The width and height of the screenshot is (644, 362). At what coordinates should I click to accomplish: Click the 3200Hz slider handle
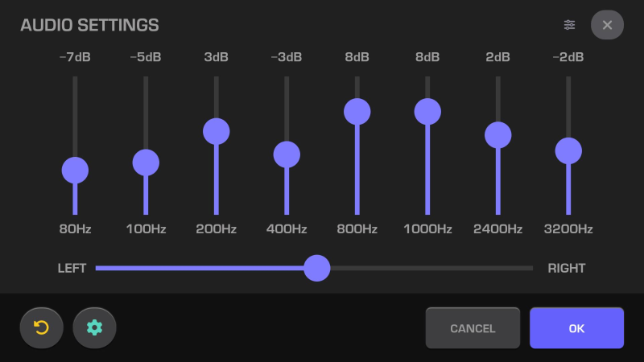click(x=568, y=150)
